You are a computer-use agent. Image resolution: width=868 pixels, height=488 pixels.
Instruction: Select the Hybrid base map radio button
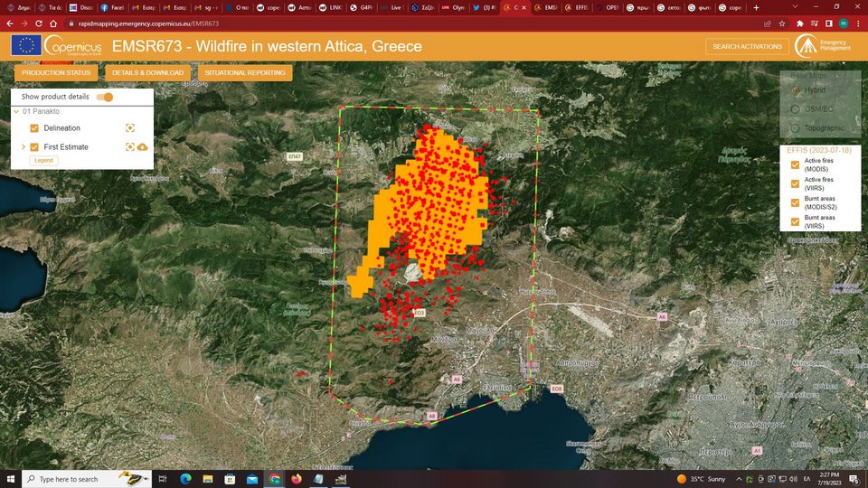click(796, 89)
